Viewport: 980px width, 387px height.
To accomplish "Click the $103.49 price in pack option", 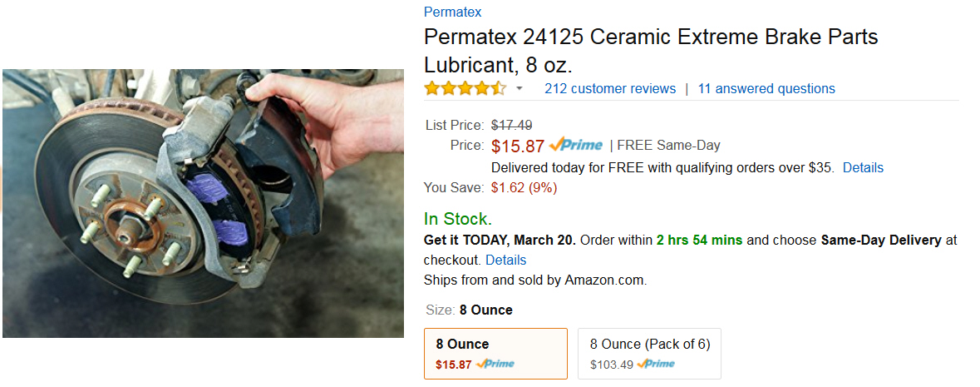I will point(611,364).
